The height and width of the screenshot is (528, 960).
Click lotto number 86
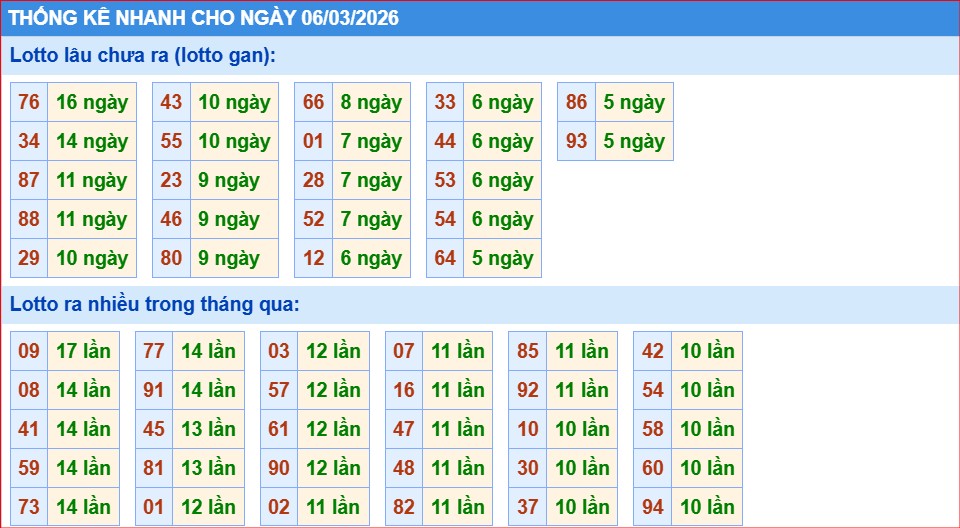(x=577, y=102)
